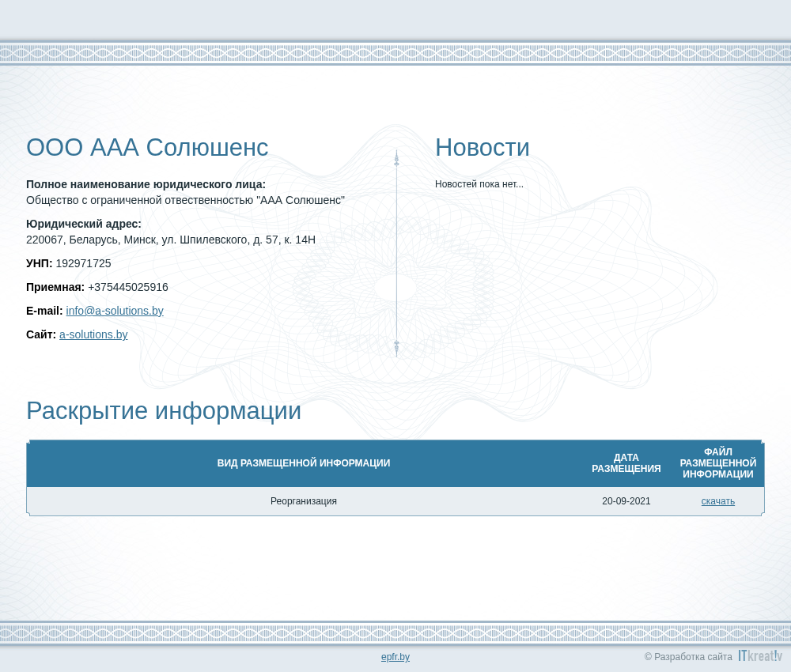Select the full company name Общество с ограниченной

[x=186, y=200]
